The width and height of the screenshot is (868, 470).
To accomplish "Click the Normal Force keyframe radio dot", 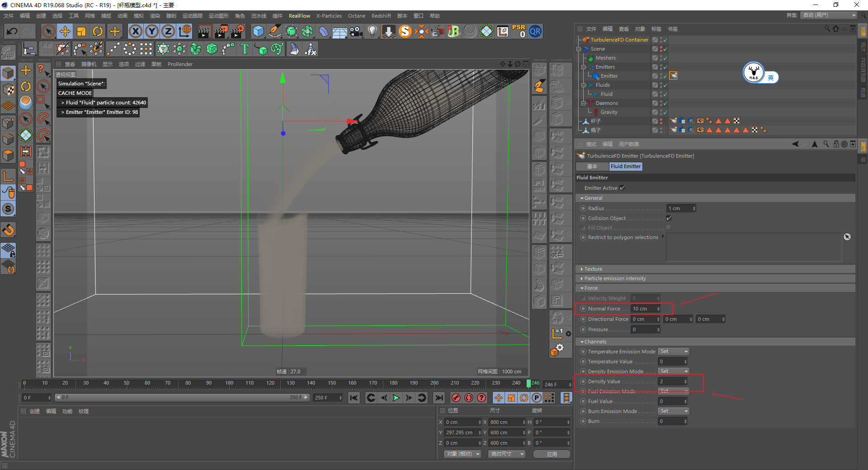I will (x=583, y=309).
